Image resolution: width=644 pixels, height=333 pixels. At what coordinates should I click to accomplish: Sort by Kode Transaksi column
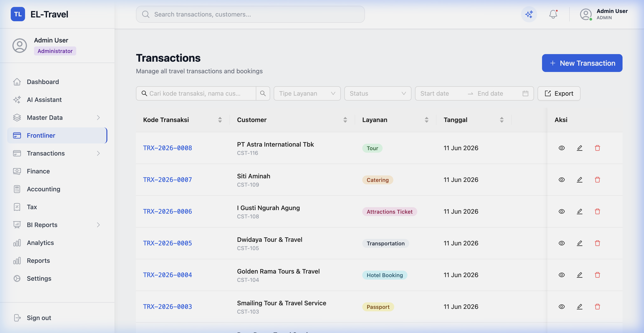220,120
